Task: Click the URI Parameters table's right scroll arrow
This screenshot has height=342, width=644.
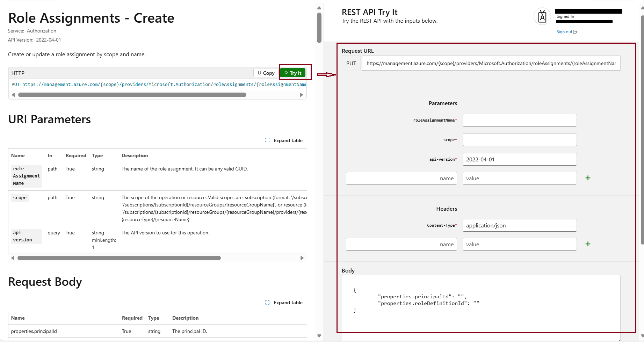Action: (x=302, y=258)
